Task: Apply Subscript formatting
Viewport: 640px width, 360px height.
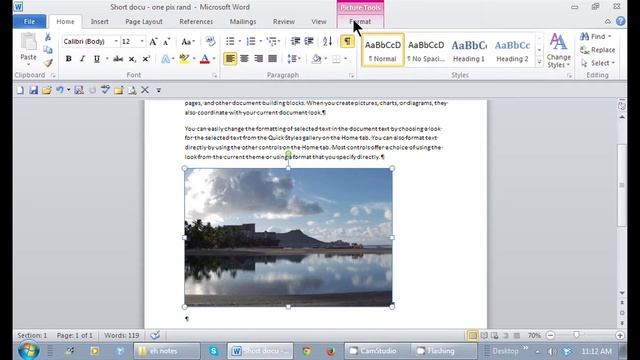Action: (132, 59)
